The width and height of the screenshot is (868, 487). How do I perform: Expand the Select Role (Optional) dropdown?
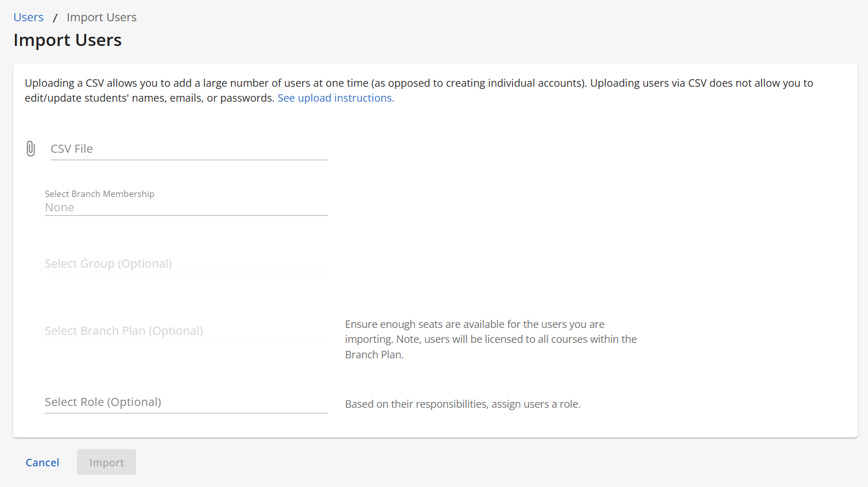coord(186,402)
